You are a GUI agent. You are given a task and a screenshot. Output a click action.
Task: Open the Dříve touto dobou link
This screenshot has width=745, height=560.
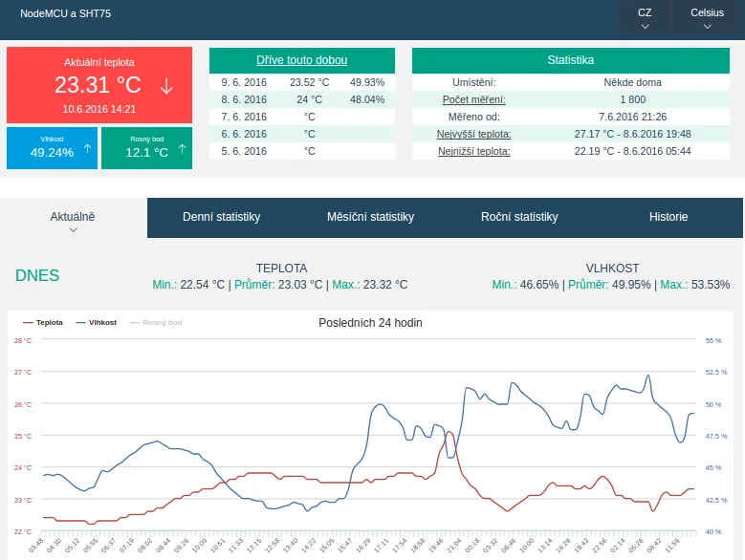point(301,60)
